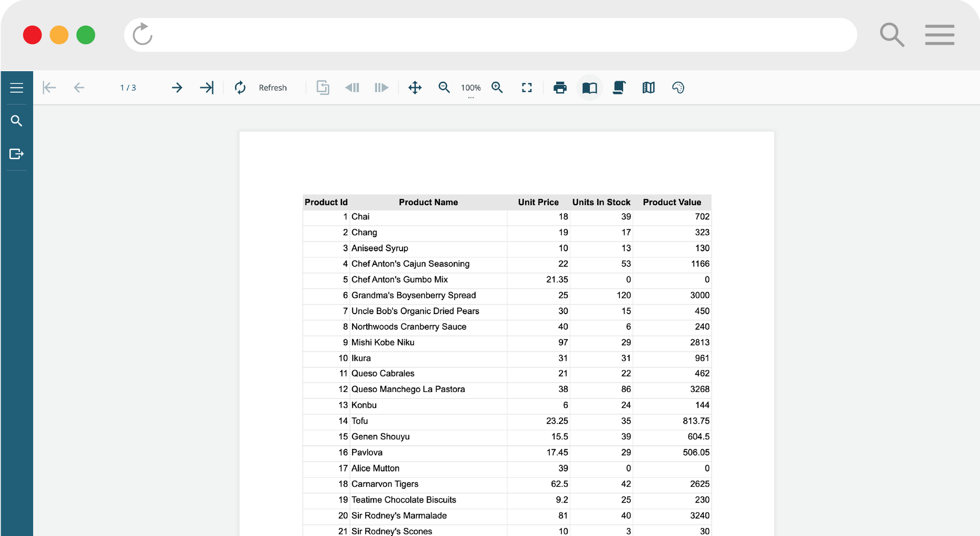Click the browser search magnifier icon
This screenshot has width=980, height=536.
coord(892,35)
